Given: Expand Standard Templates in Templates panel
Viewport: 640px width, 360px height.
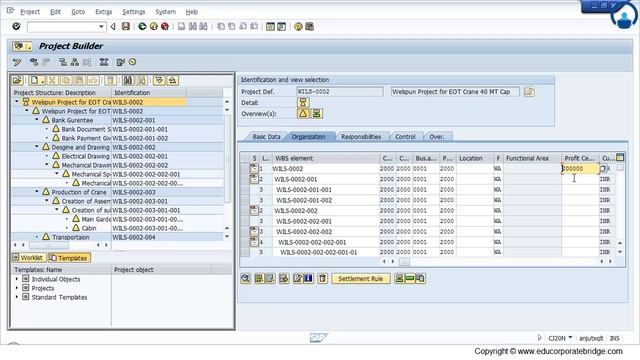Looking at the screenshot, I should pyautogui.click(x=17, y=297).
